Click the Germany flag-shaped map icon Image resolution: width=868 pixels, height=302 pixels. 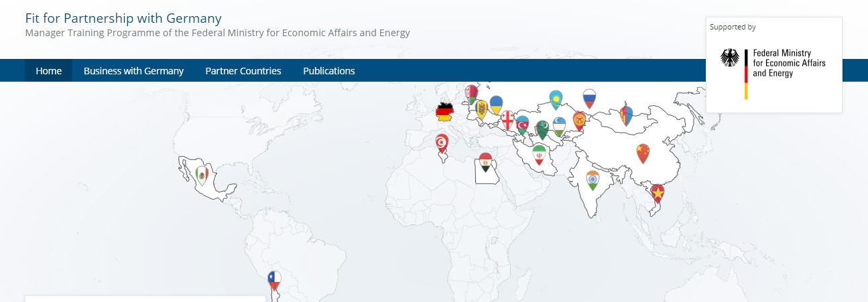[x=444, y=112]
